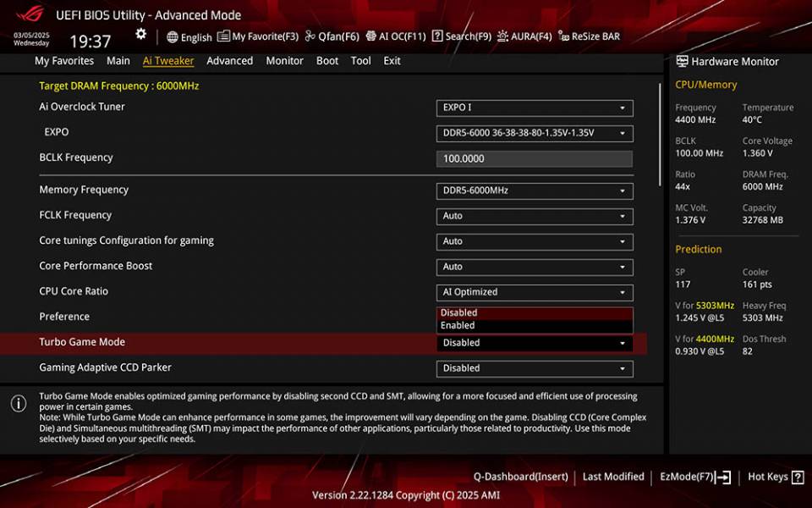This screenshot has height=508, width=812.
Task: Click the Hot Keys question mark icon
Action: coord(798,477)
